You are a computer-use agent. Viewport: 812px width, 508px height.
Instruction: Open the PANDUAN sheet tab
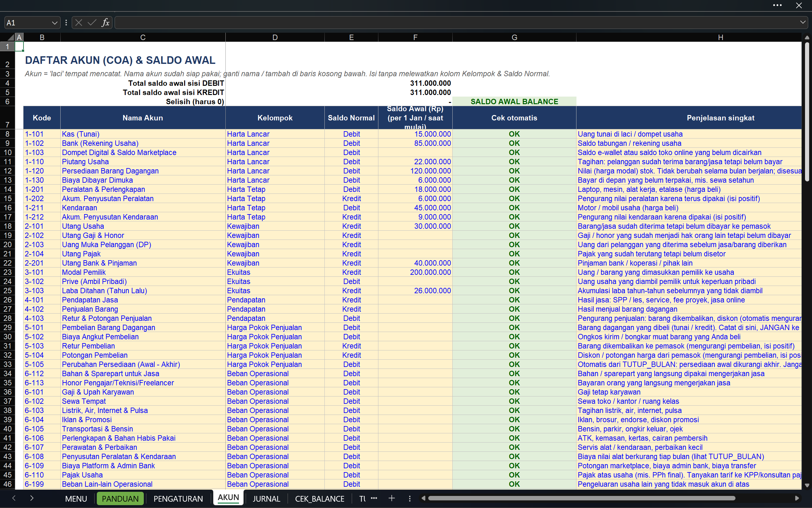pyautogui.click(x=120, y=498)
